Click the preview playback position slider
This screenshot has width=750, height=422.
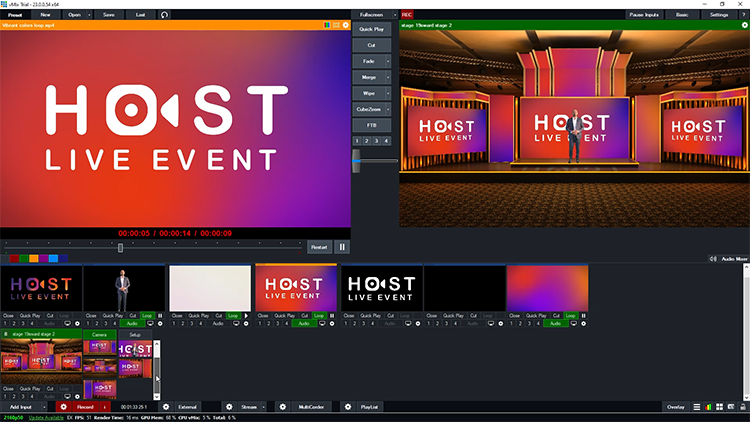pos(121,247)
